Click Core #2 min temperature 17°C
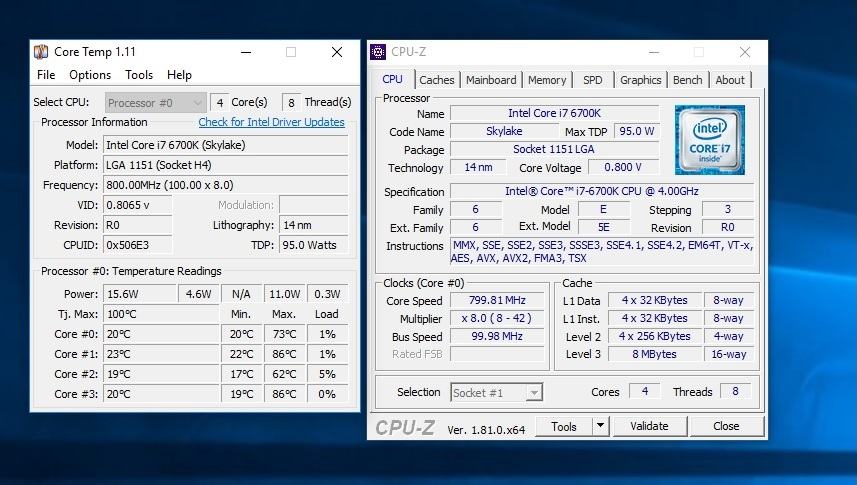 click(x=241, y=374)
